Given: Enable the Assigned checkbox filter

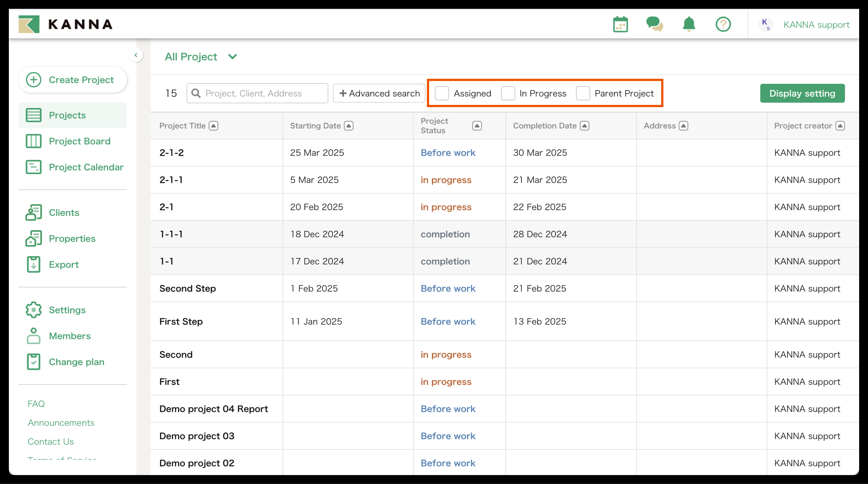Looking at the screenshot, I should (x=442, y=93).
